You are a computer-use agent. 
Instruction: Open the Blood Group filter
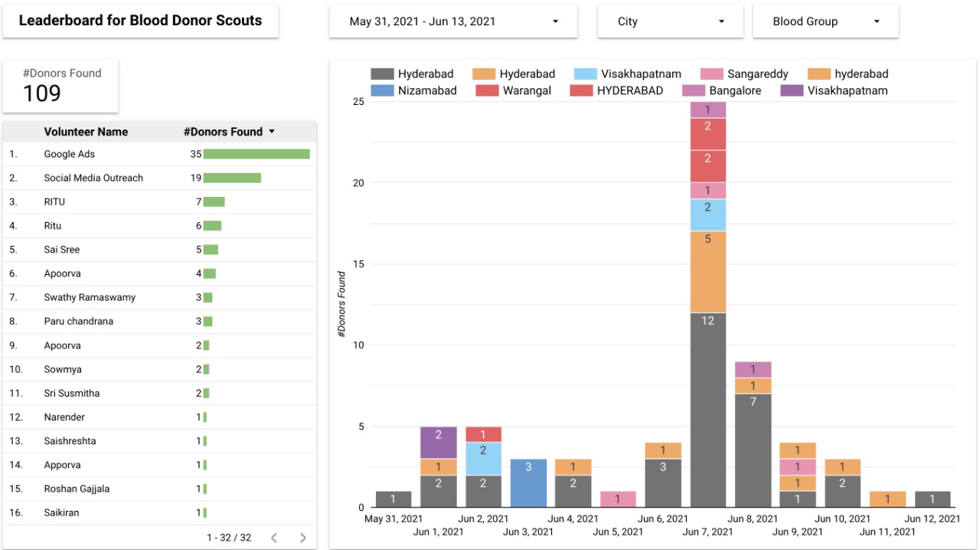pos(825,21)
